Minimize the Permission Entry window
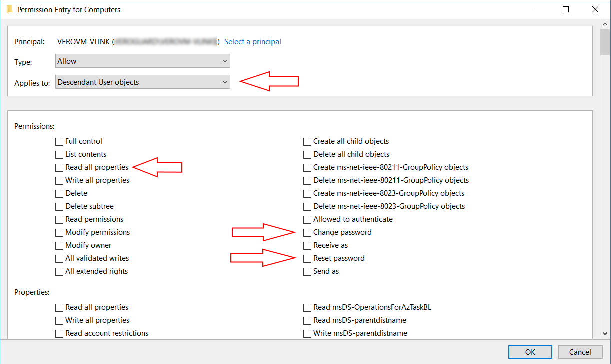The height and width of the screenshot is (364, 611). (537, 9)
